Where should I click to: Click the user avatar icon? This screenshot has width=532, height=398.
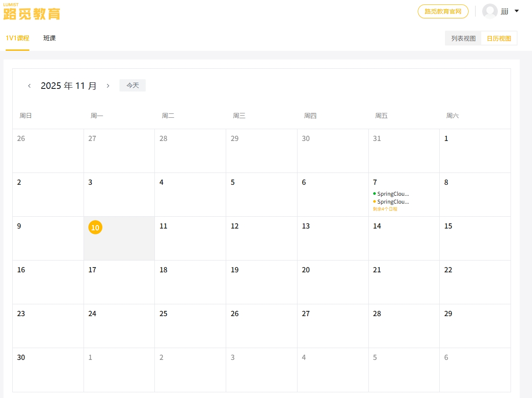pyautogui.click(x=490, y=11)
